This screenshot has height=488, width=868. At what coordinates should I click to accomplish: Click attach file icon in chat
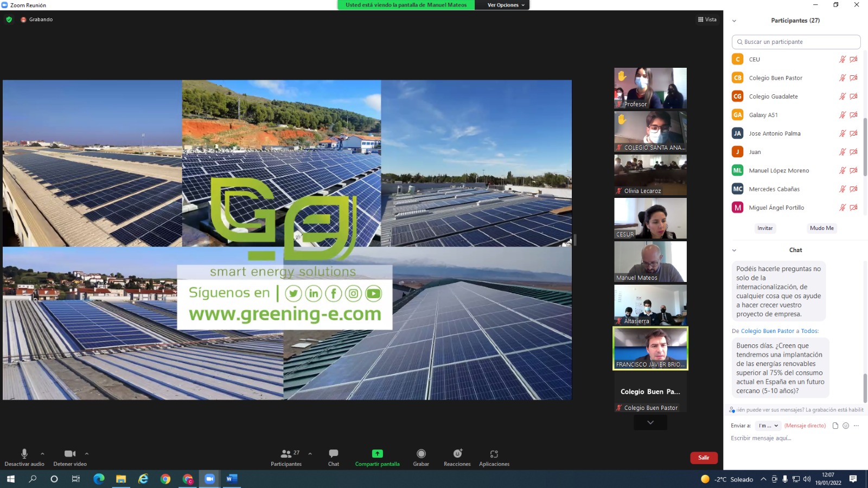click(835, 426)
